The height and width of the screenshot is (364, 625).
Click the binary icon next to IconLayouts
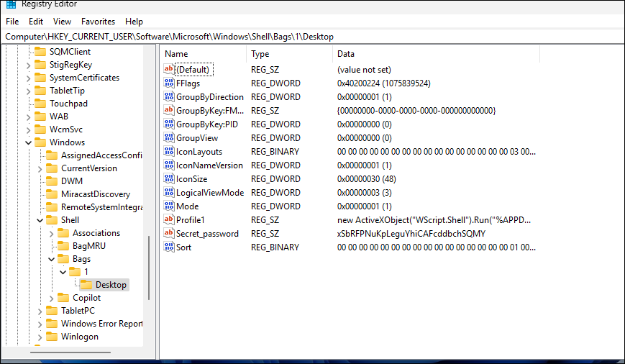(168, 151)
